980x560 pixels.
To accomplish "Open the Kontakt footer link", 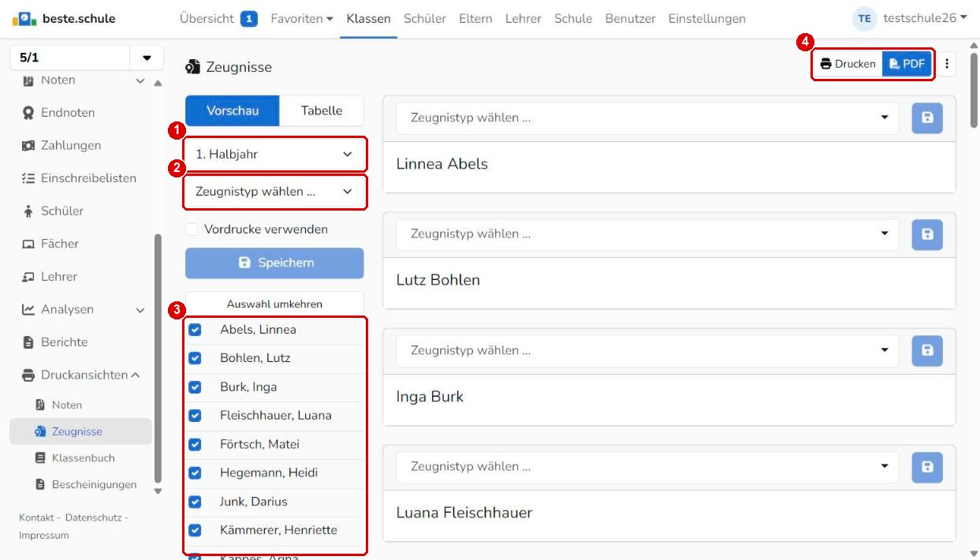I will click(36, 517).
